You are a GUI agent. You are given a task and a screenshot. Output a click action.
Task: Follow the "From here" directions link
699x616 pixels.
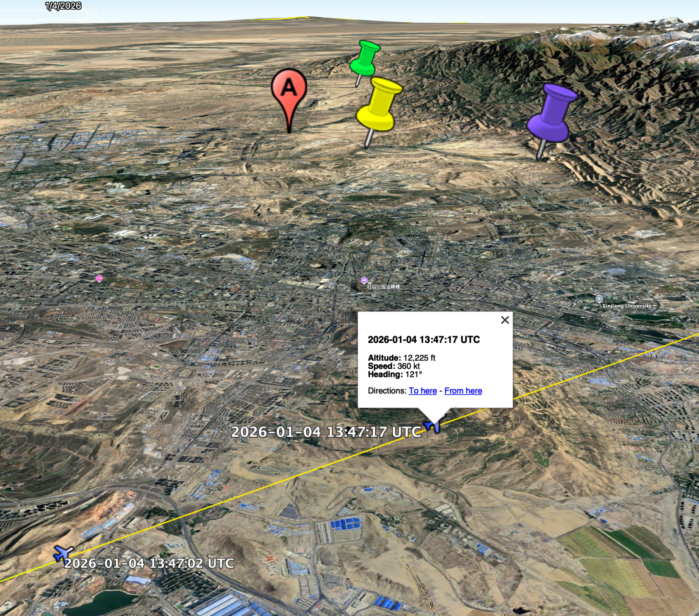(x=463, y=391)
